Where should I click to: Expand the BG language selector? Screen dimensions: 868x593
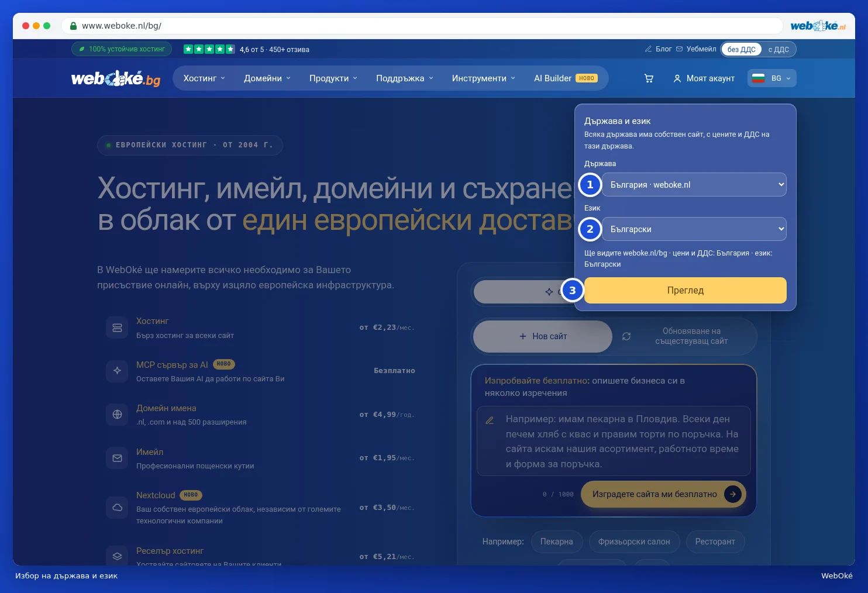tap(772, 78)
